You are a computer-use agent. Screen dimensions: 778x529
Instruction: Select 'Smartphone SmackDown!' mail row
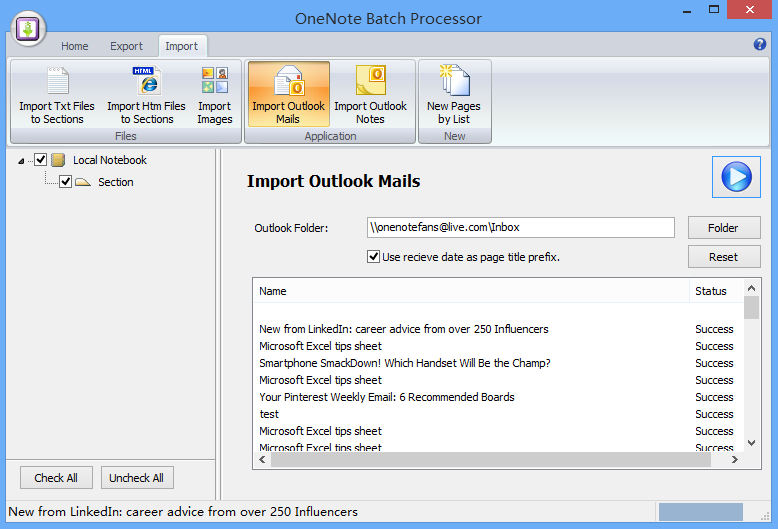(498, 363)
